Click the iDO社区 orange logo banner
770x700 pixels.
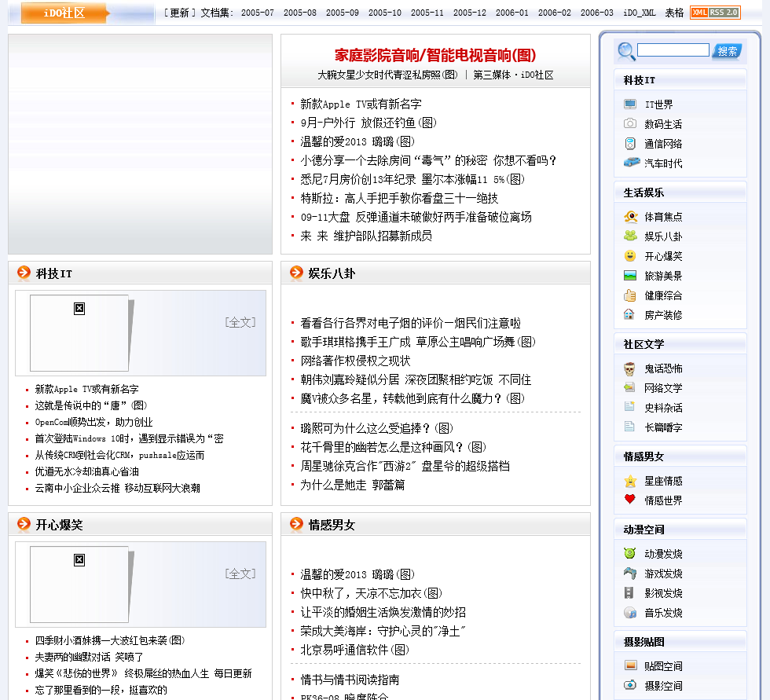point(64,13)
